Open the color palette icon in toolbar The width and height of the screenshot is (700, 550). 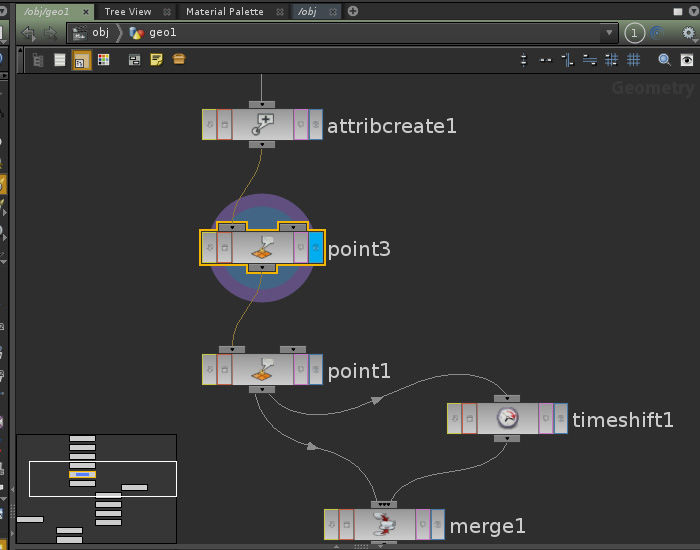point(104,60)
